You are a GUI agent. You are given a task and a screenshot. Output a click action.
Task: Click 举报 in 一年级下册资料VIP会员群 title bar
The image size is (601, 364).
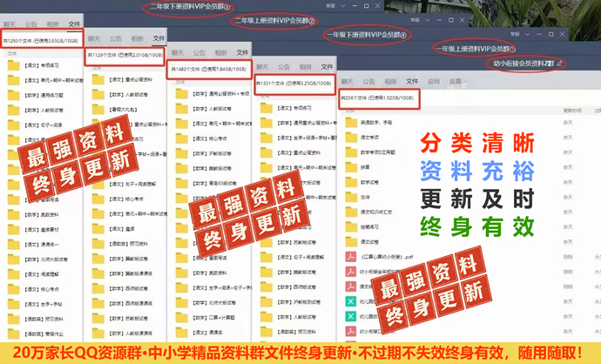pyautogui.click(x=515, y=34)
